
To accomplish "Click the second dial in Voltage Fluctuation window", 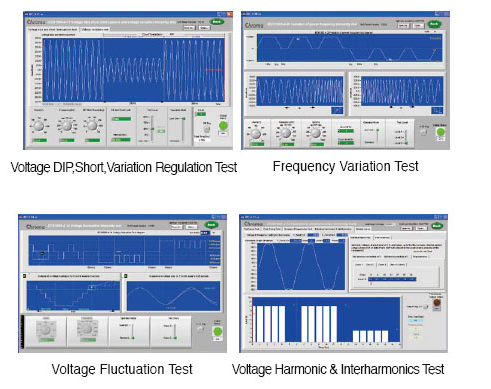I will coord(87,329).
